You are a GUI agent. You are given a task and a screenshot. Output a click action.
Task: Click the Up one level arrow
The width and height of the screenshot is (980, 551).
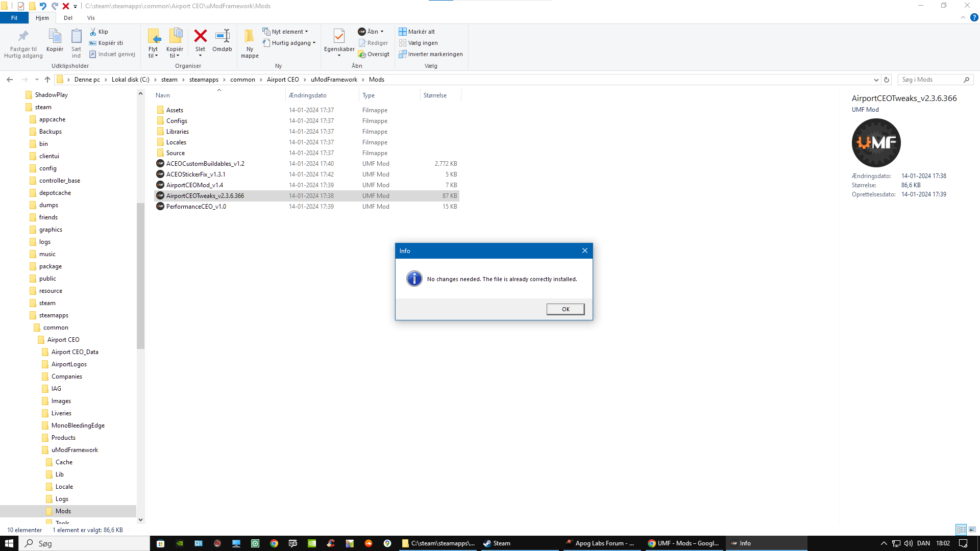pos(47,80)
